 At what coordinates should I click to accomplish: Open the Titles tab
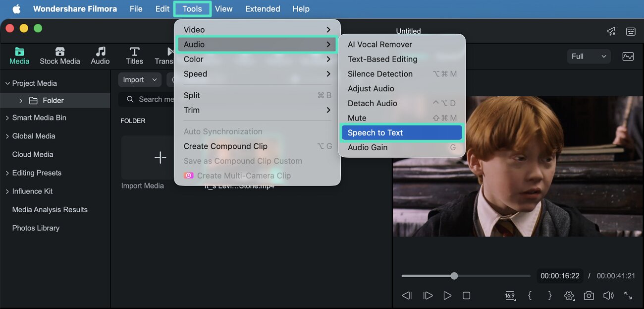(x=134, y=56)
